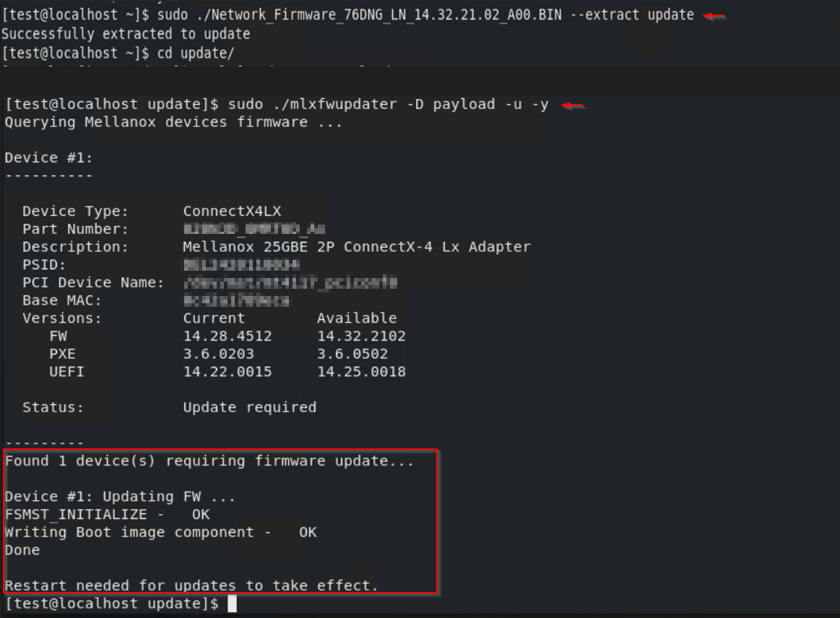This screenshot has width=840, height=618.
Task: Click the red arrow after the mlxfwupdater command
Action: tap(573, 106)
